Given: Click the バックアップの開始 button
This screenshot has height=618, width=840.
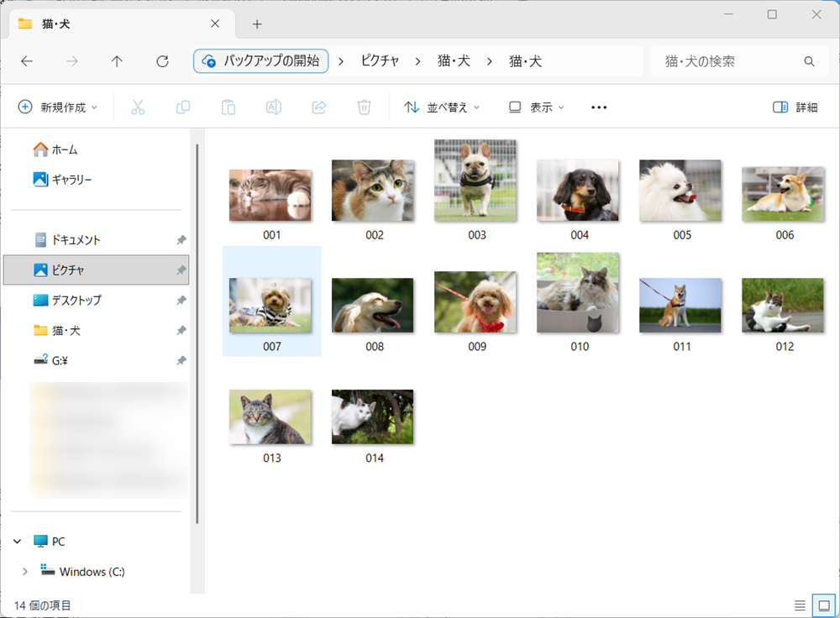Looking at the screenshot, I should (260, 60).
